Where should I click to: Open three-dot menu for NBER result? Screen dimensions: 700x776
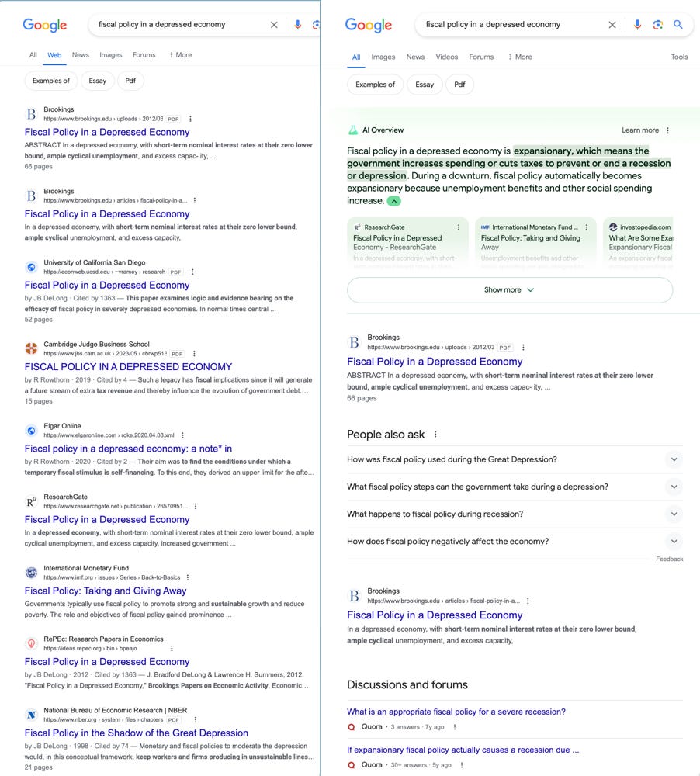pos(195,719)
